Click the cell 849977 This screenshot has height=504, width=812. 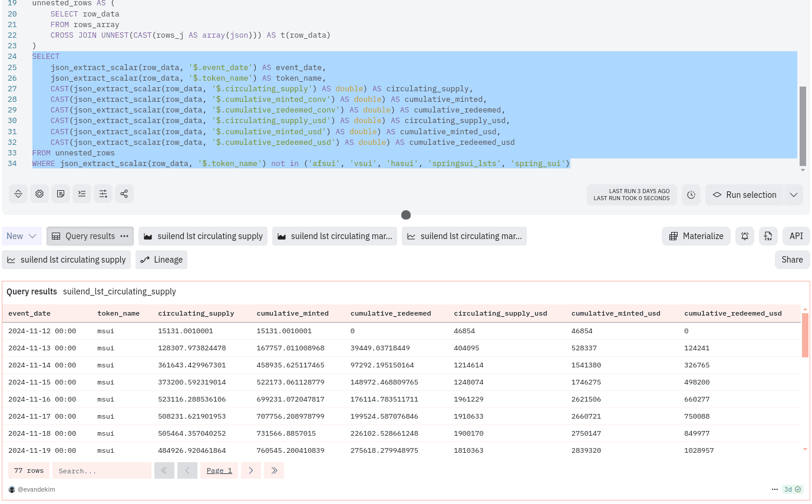click(697, 433)
